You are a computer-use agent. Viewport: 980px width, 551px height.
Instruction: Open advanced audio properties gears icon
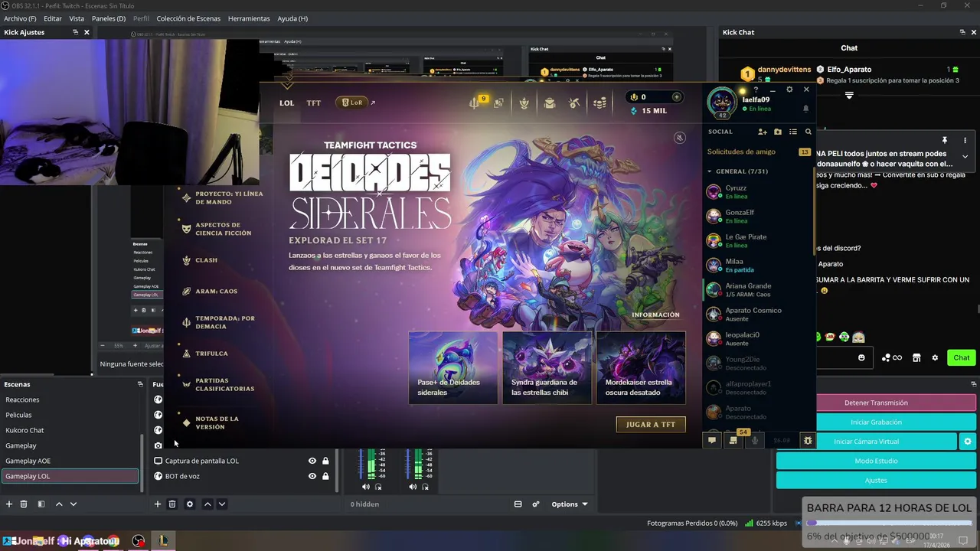tap(536, 504)
